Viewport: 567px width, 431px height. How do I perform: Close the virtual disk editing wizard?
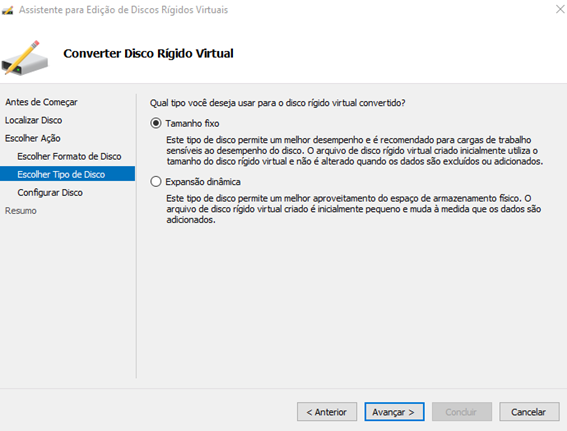560,9
